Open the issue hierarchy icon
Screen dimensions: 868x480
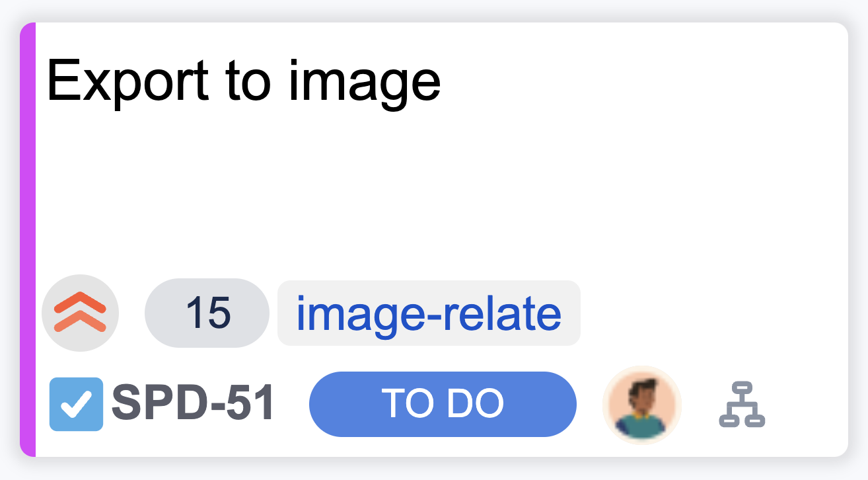pos(741,404)
